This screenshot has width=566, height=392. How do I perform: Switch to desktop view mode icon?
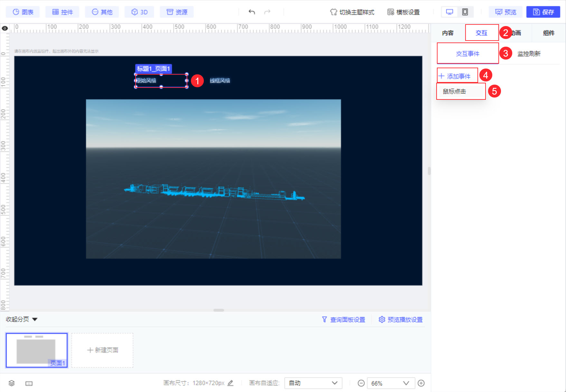click(449, 12)
